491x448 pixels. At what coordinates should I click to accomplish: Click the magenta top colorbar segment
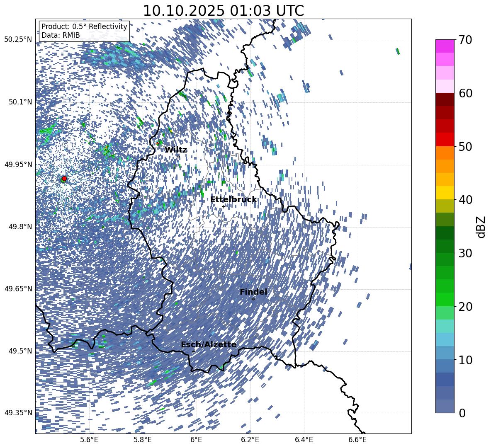coord(445,46)
